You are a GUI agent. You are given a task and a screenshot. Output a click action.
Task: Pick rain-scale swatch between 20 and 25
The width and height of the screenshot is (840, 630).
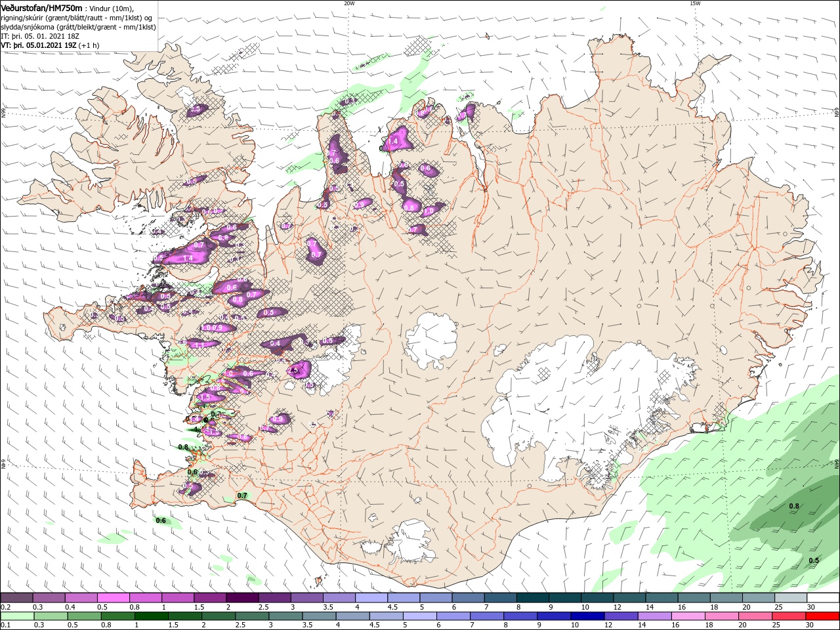click(756, 616)
